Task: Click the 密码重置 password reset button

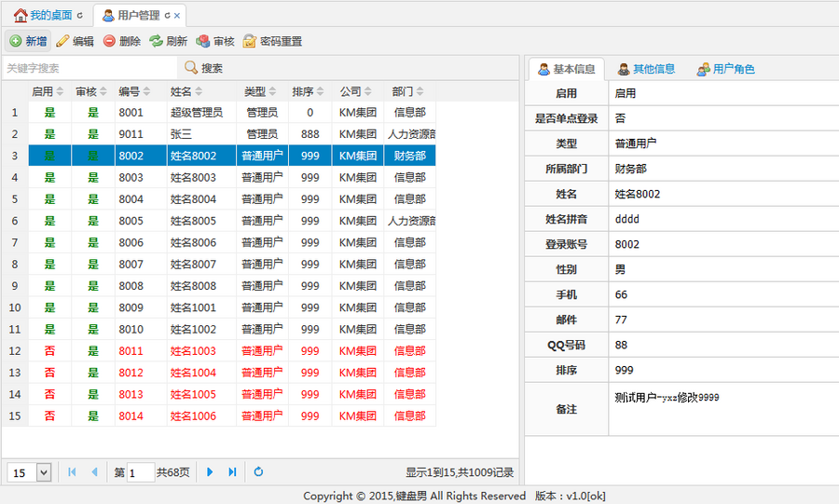Action: [272, 41]
